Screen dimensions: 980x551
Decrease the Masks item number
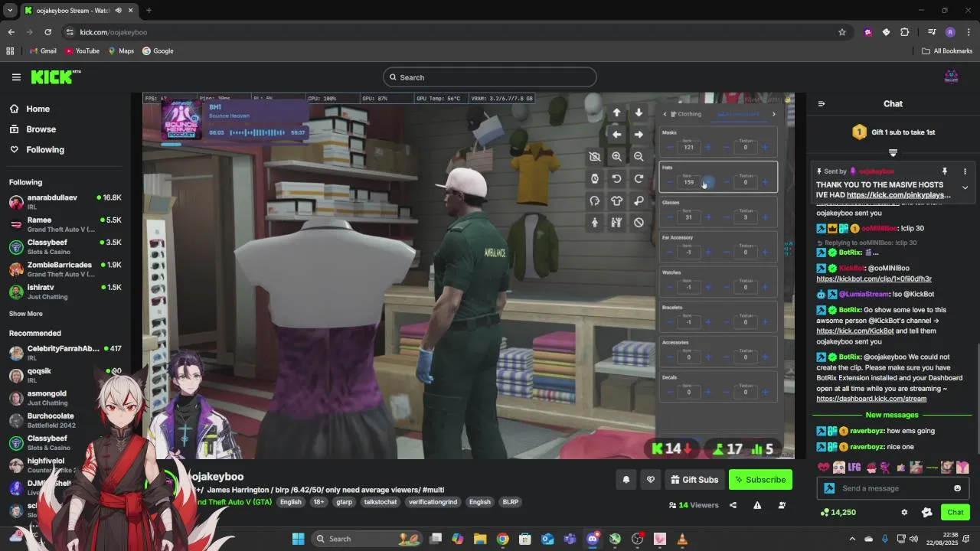pos(670,147)
